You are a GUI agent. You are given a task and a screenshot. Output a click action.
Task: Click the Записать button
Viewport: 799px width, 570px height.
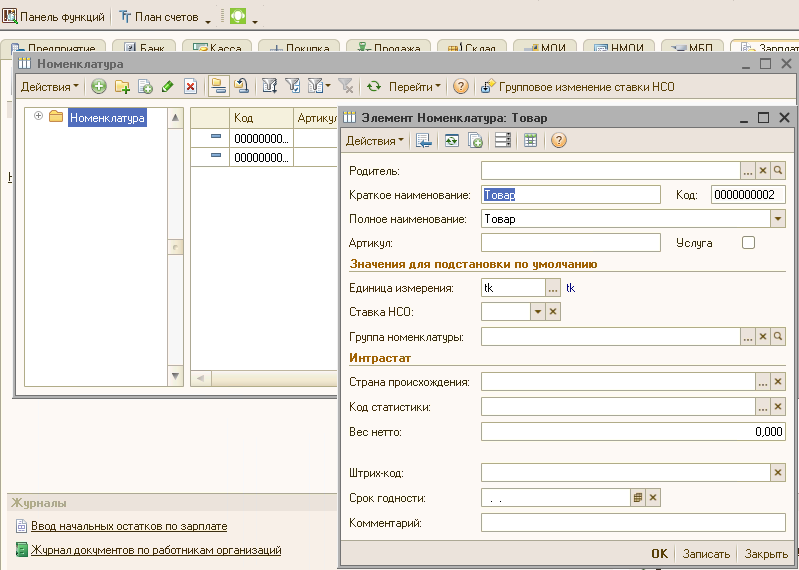[x=706, y=554]
